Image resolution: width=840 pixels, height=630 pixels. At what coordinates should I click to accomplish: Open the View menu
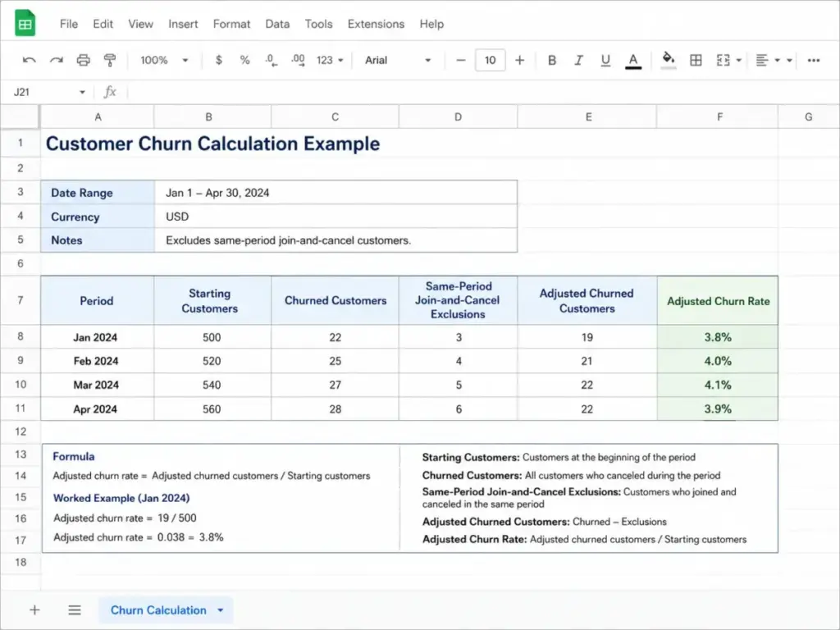140,24
